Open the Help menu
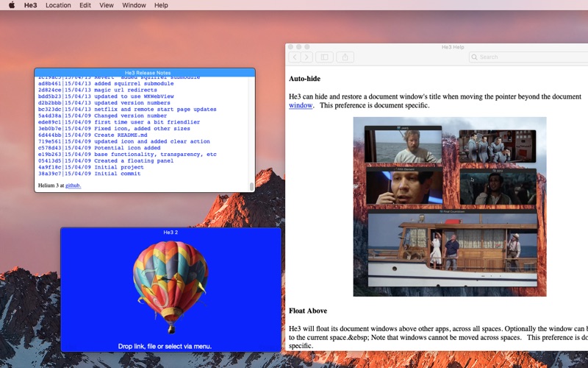 161,5
